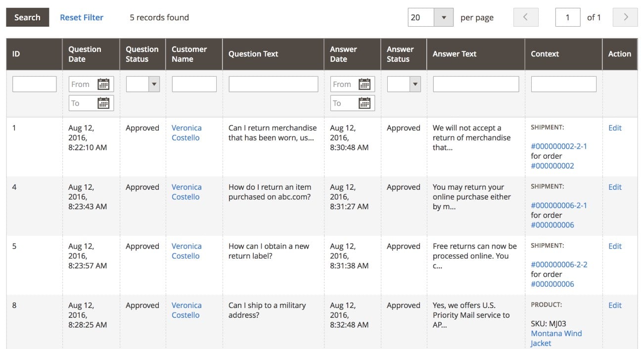
Task: Open order #000000002 link
Action: (x=552, y=166)
